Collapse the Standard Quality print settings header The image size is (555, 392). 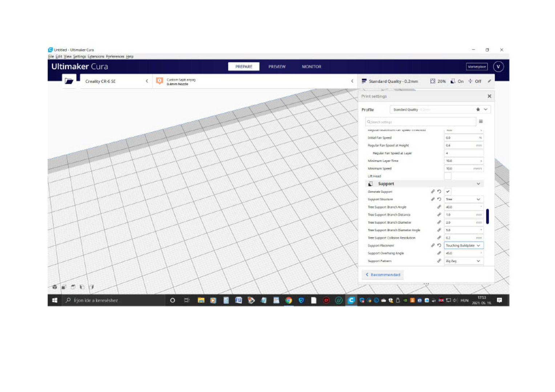tap(426, 81)
